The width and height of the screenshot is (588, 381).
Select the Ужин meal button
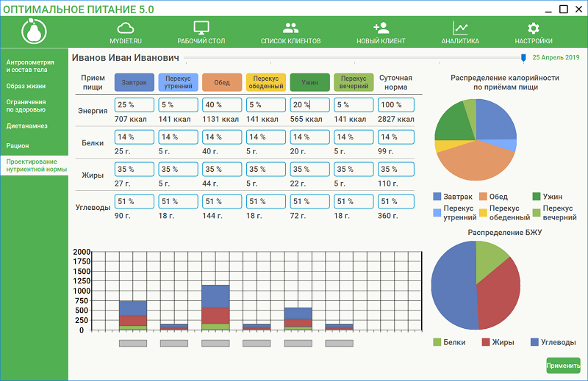tap(309, 82)
